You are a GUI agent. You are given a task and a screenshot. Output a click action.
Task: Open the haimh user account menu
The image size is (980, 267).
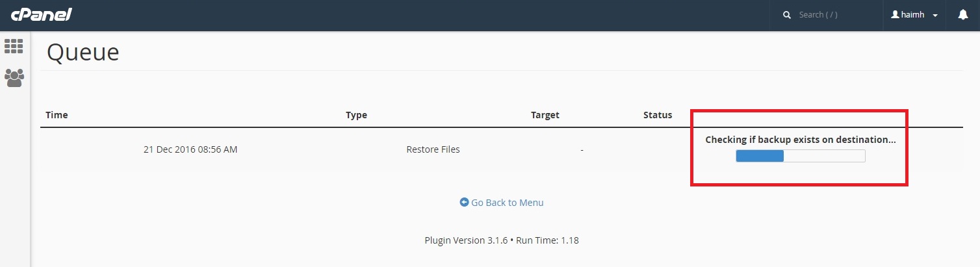(x=914, y=14)
